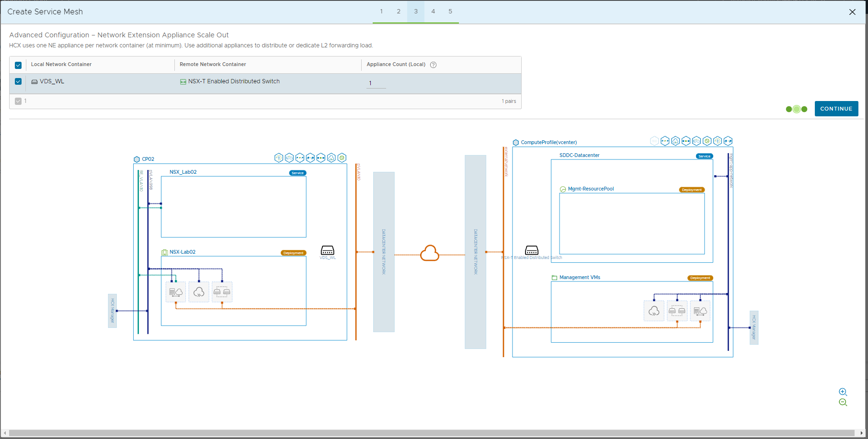Click the Deployment badge on Management VMs

(x=700, y=278)
